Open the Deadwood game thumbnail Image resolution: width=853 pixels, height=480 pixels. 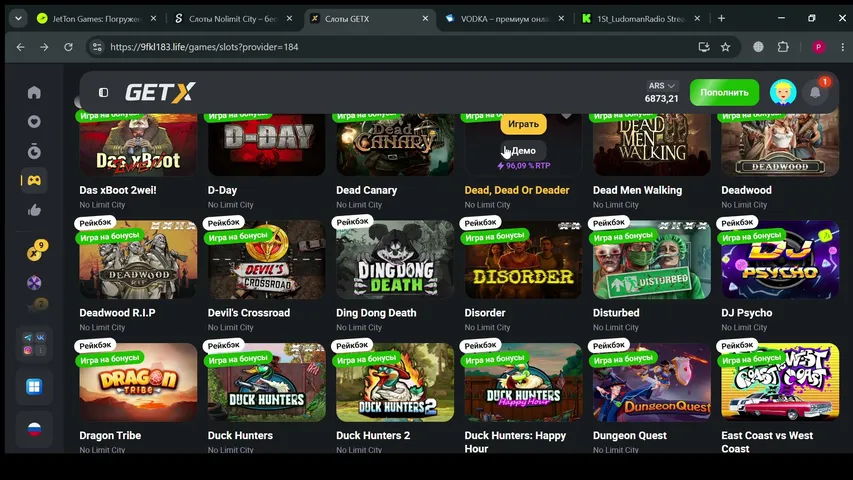click(780, 145)
